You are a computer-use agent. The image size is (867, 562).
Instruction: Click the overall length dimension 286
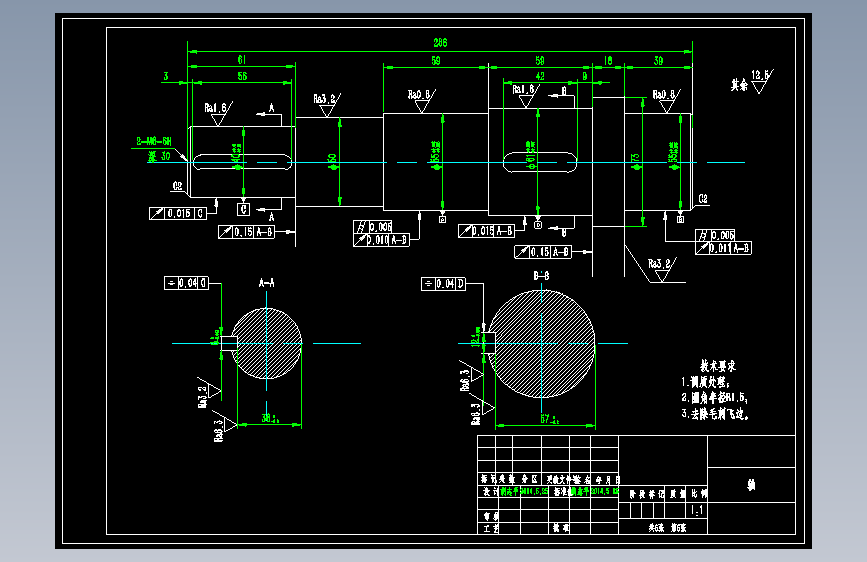[440, 43]
